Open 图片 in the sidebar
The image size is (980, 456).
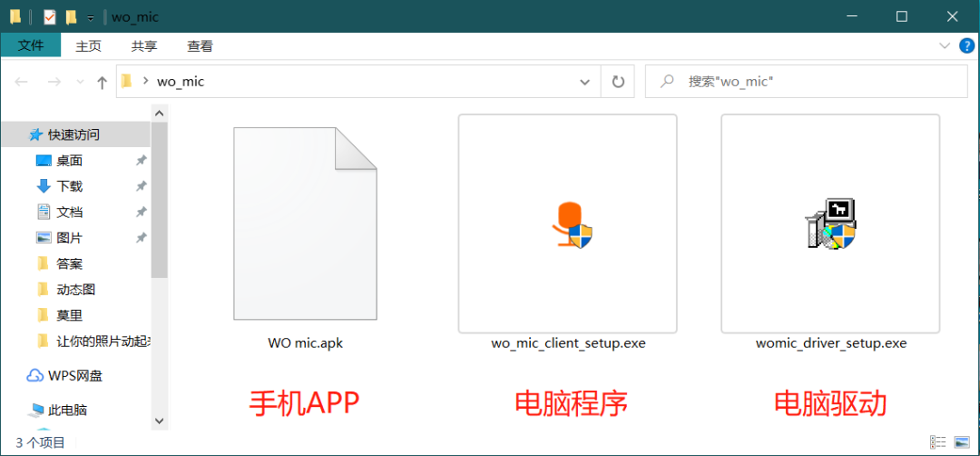coord(69,238)
